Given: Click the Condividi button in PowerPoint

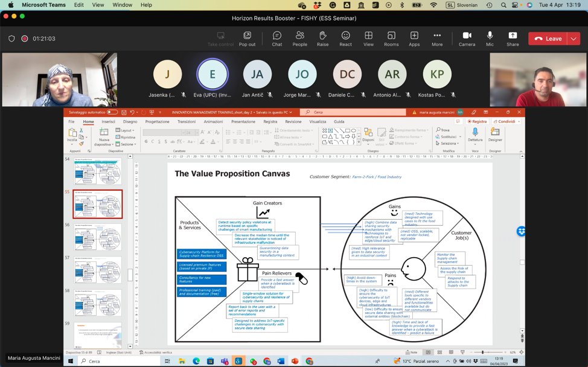Looking at the screenshot, I should 507,121.
